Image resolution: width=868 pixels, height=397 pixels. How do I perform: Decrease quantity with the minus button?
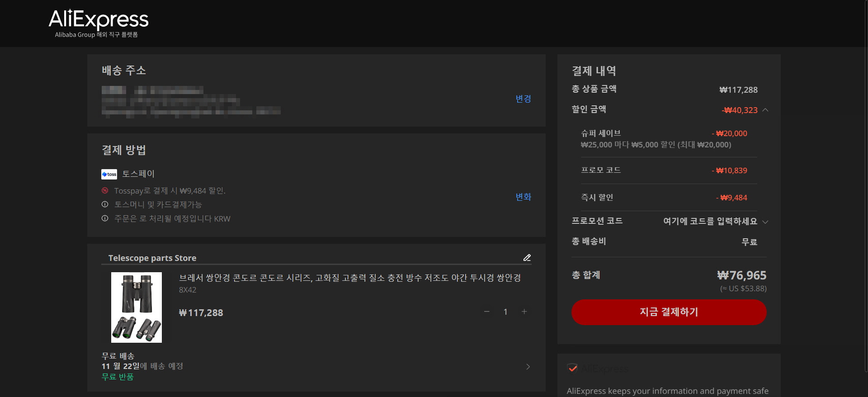tap(487, 312)
